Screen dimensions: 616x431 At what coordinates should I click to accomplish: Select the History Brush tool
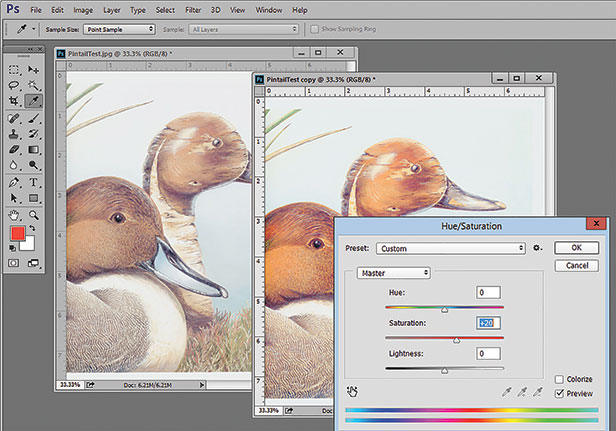[x=33, y=134]
